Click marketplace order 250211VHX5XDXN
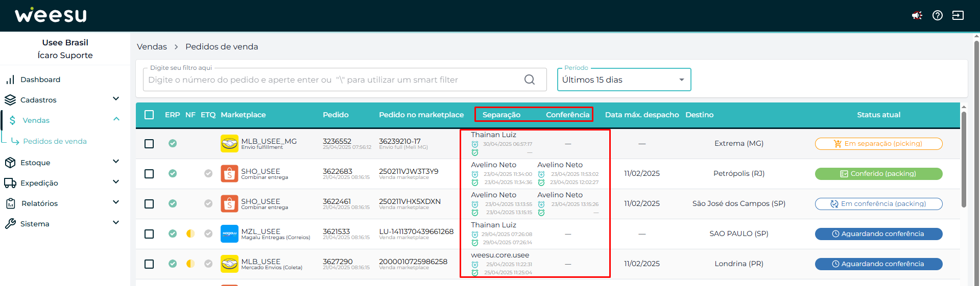Image resolution: width=980 pixels, height=286 pixels. tap(410, 201)
